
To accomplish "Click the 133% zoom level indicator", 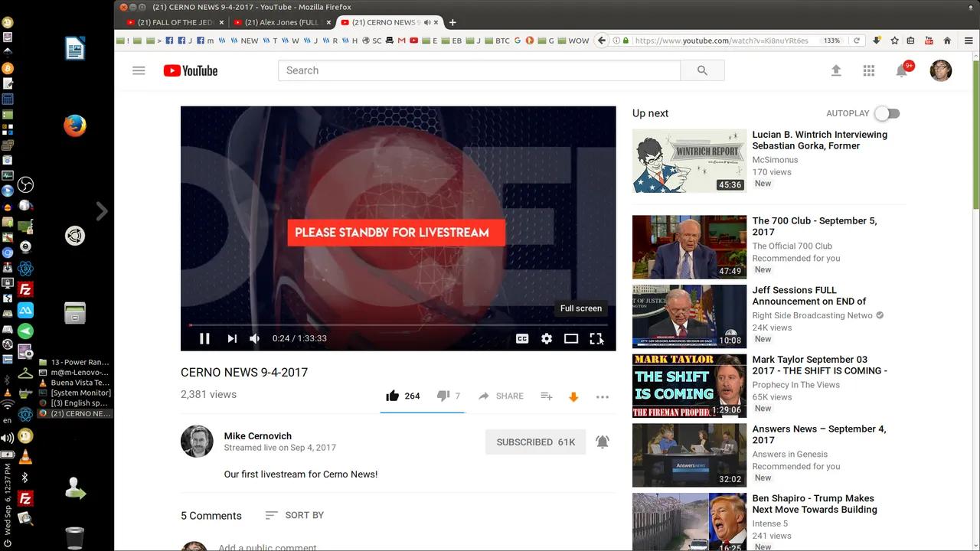I will pos(831,41).
